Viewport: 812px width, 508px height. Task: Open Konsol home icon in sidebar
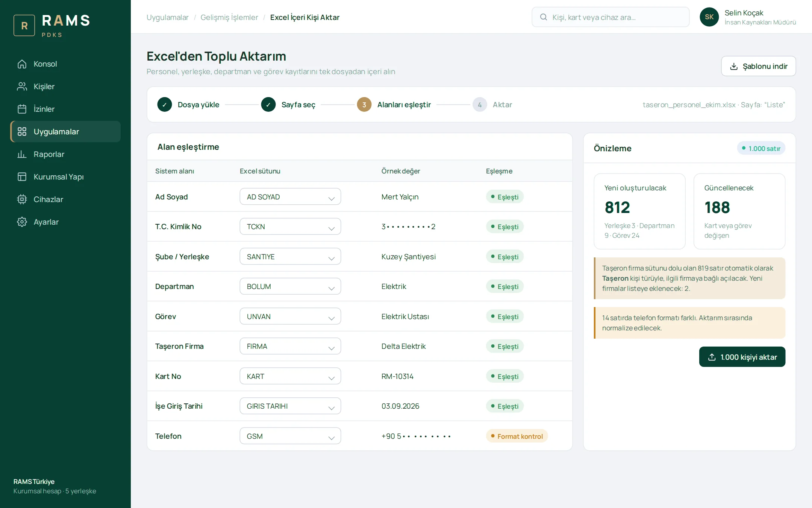22,64
